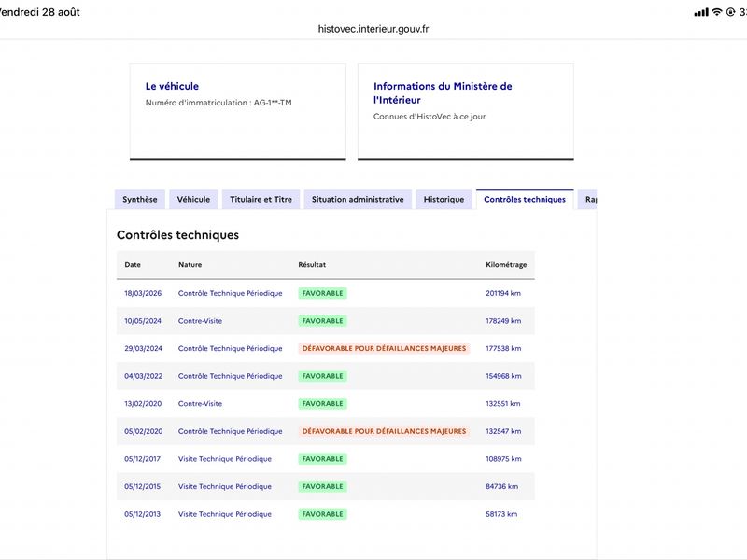This screenshot has height=560, width=747.
Task: Click the 177538 km mileage value
Action: [503, 348]
